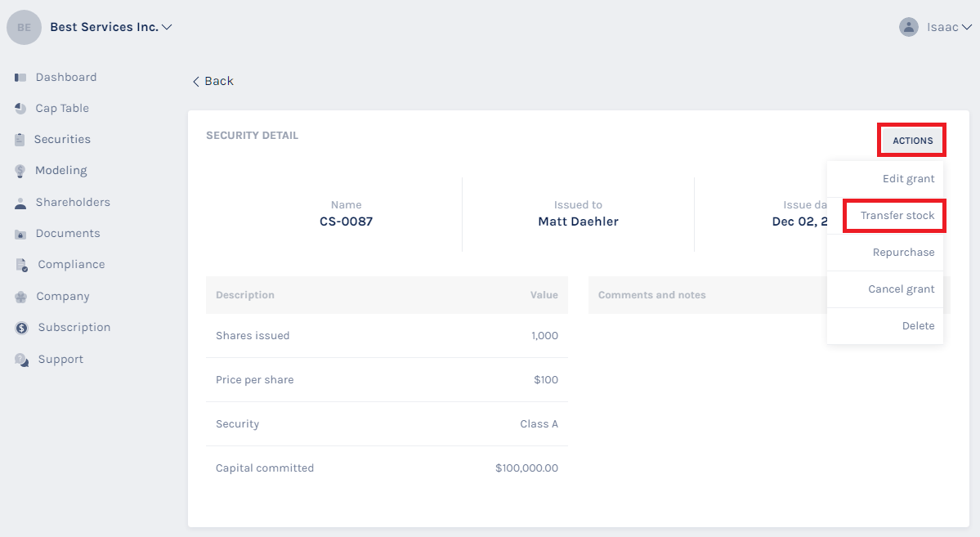Viewport: 980px width, 537px height.
Task: Collapse the Actions dropdown menu
Action: click(912, 141)
